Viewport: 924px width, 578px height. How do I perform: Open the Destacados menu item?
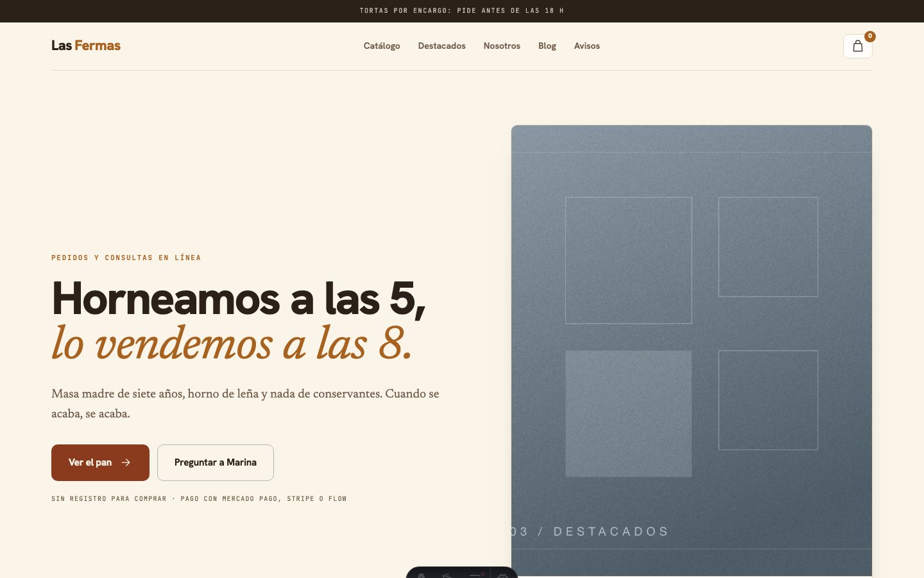click(x=441, y=46)
